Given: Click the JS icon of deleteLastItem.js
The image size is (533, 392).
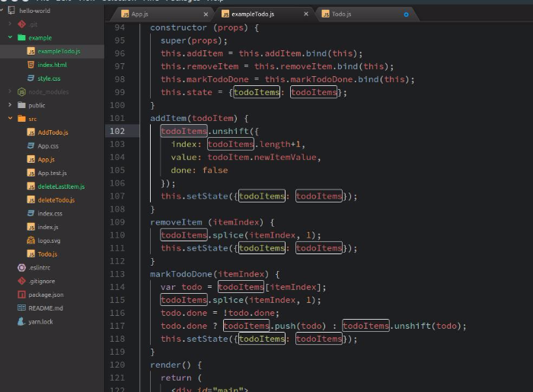Looking at the screenshot, I should 31,186.
